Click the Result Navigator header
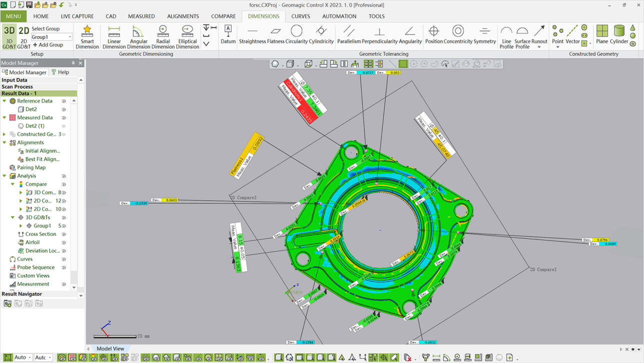Image resolution: width=644 pixels, height=363 pixels. [38, 294]
